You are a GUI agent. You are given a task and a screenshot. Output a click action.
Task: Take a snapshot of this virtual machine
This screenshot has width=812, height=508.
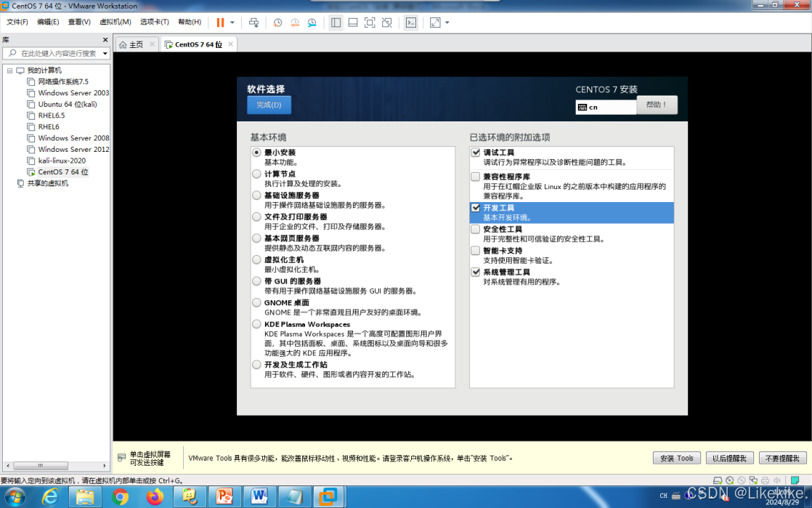(277, 23)
